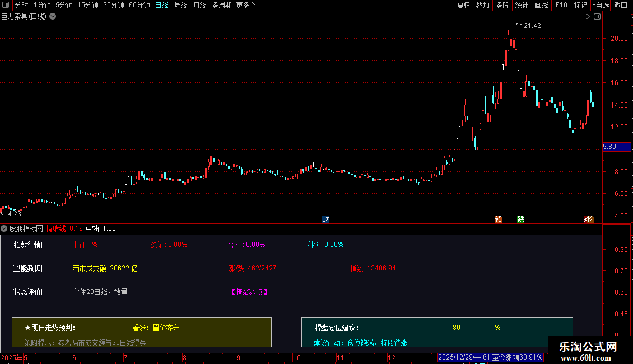Open the 复权 adjustment option

click(x=463, y=5)
